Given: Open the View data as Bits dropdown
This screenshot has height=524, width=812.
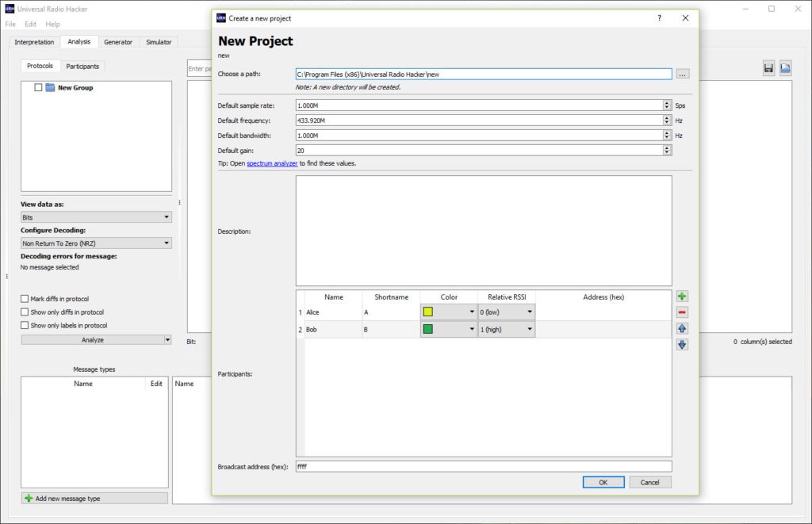Looking at the screenshot, I should point(96,217).
